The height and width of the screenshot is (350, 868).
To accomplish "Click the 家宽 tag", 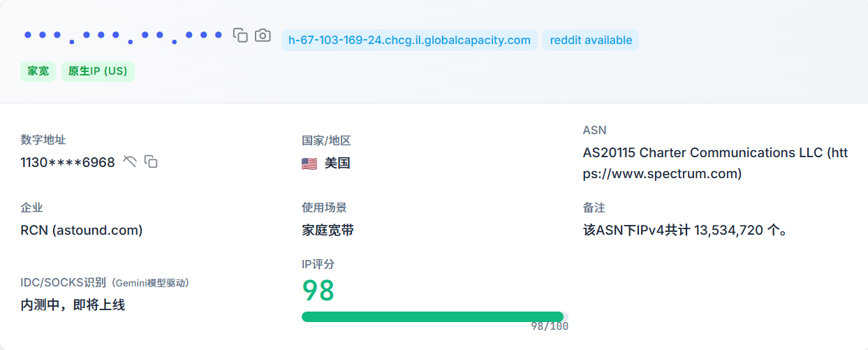I will 38,71.
